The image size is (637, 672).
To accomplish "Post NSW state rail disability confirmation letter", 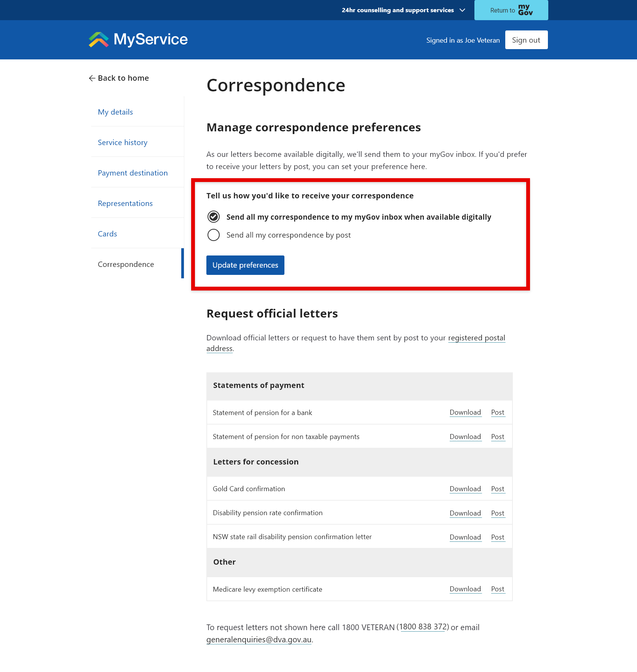I will [x=497, y=538].
